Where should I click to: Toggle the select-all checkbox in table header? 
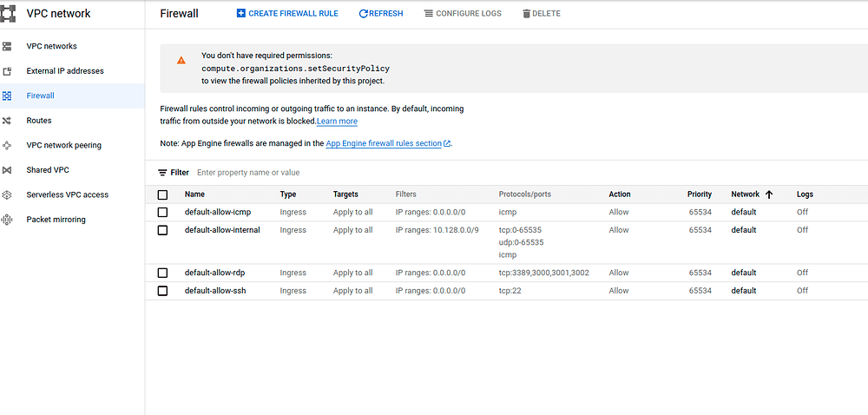(x=162, y=194)
